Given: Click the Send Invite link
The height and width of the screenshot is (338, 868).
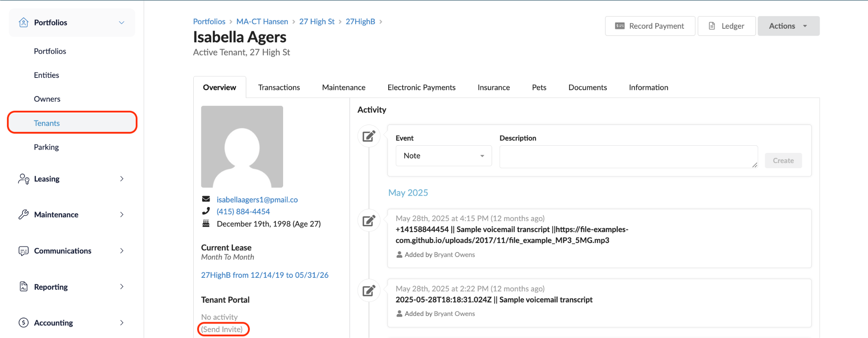Looking at the screenshot, I should click(x=222, y=329).
